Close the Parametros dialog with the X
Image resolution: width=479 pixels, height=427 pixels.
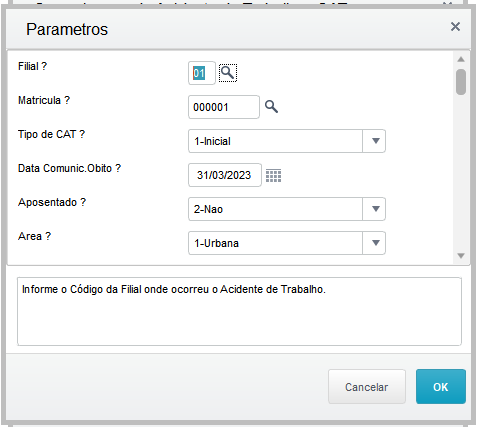[455, 27]
